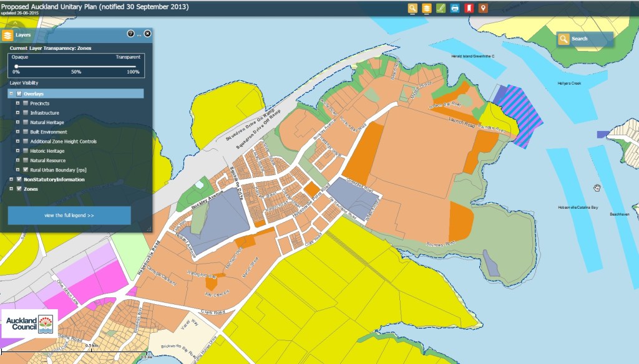Image resolution: width=639 pixels, height=364 pixels.
Task: Collapse the Overlays tree node
Action: tap(11, 93)
